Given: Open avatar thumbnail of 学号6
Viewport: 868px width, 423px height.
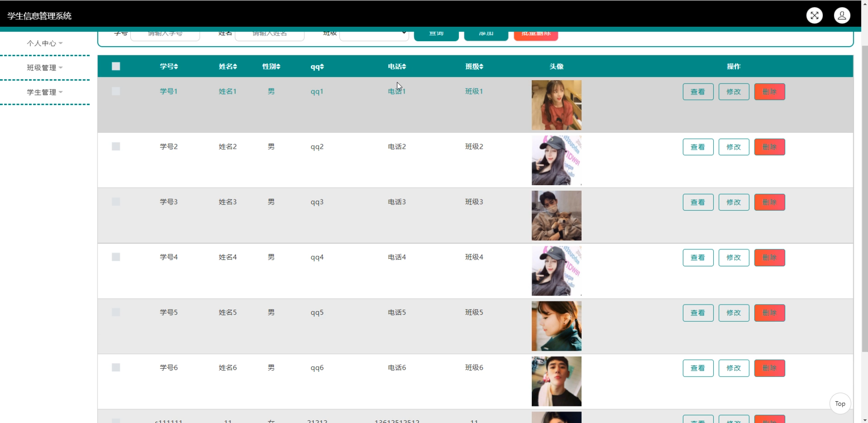Looking at the screenshot, I should [x=556, y=382].
